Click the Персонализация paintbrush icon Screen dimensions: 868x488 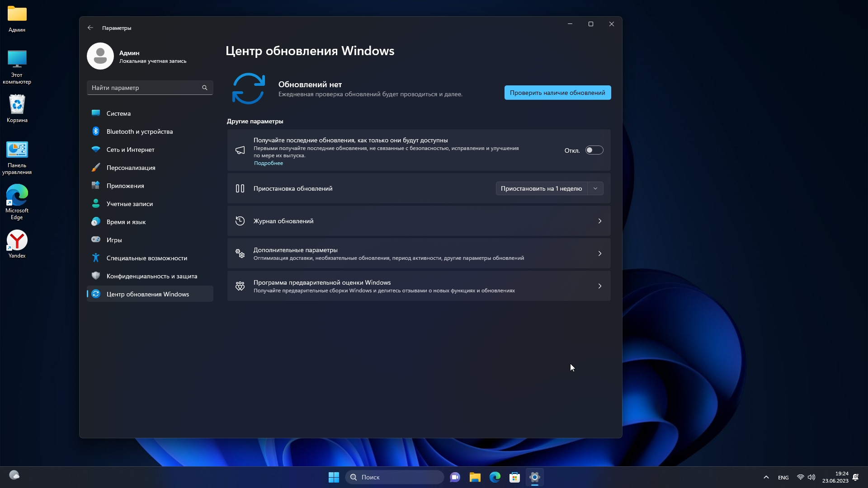click(96, 168)
